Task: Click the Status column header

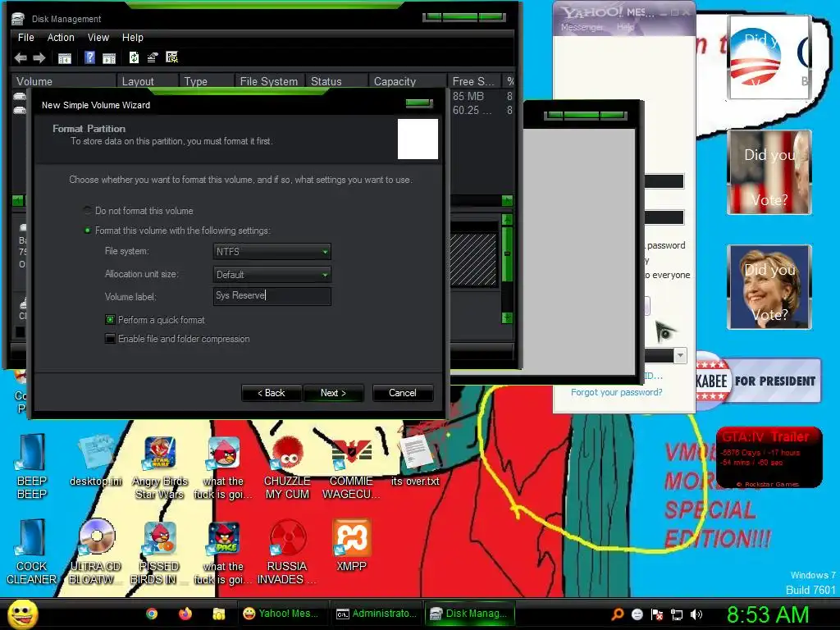Action: [x=337, y=81]
